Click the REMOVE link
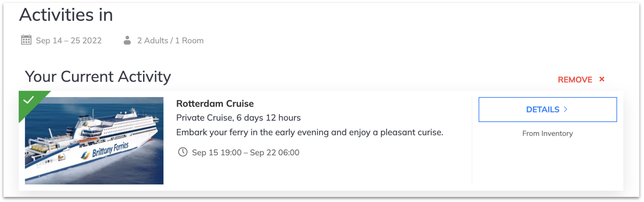The image size is (644, 202). coord(575,80)
